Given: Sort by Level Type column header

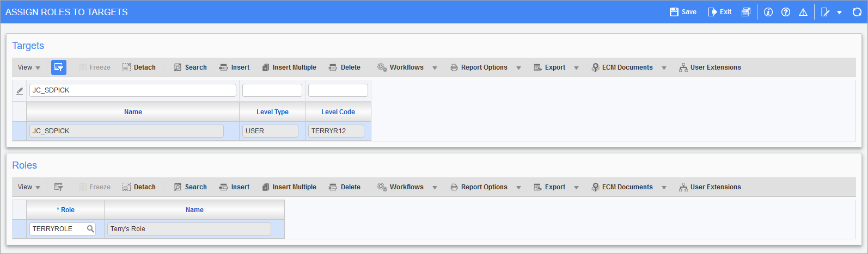Looking at the screenshot, I should [x=272, y=112].
